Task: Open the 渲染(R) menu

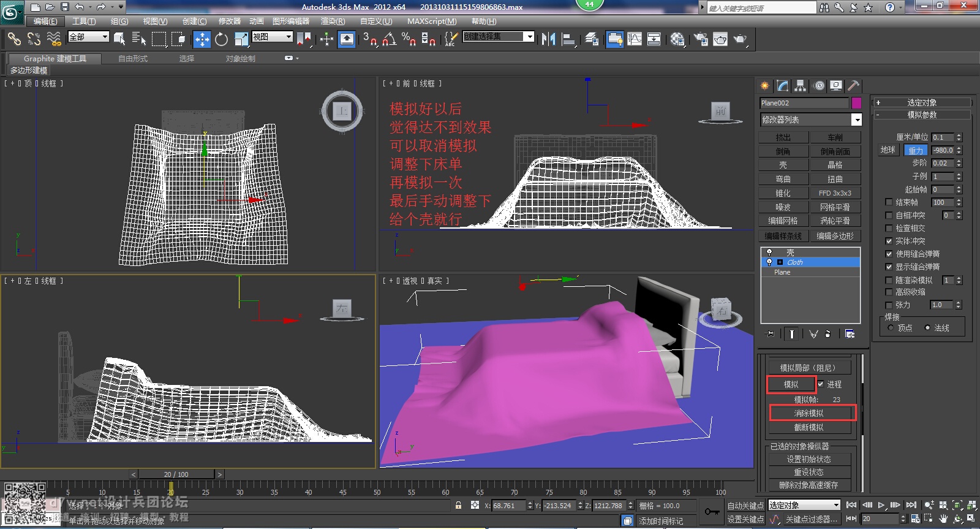Action: [333, 21]
